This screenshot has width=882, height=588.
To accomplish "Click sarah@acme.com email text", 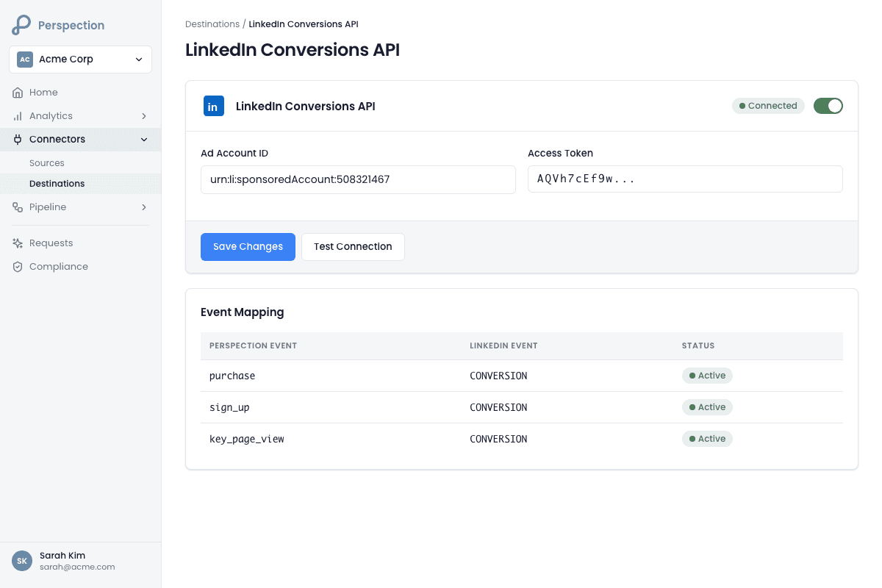I will point(77,567).
